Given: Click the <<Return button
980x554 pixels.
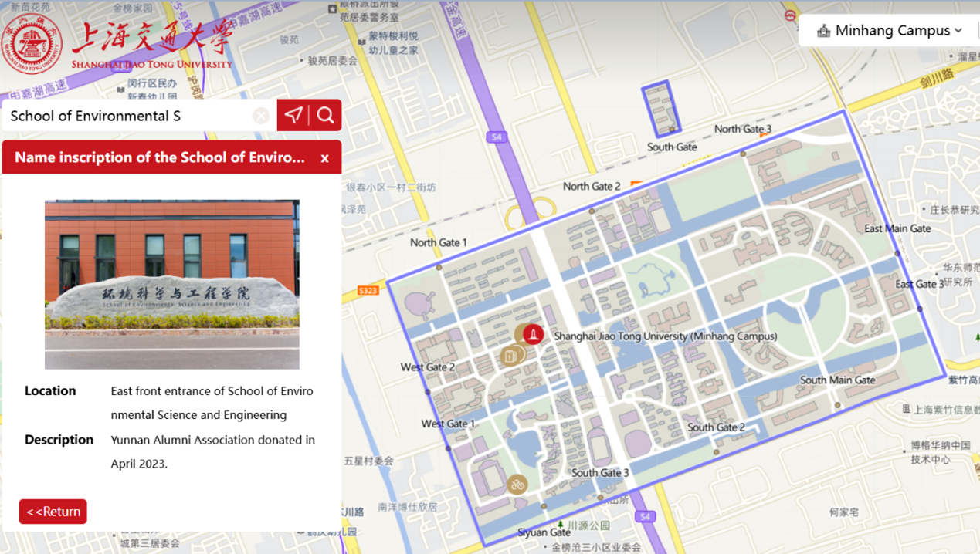Looking at the screenshot, I should tap(53, 512).
